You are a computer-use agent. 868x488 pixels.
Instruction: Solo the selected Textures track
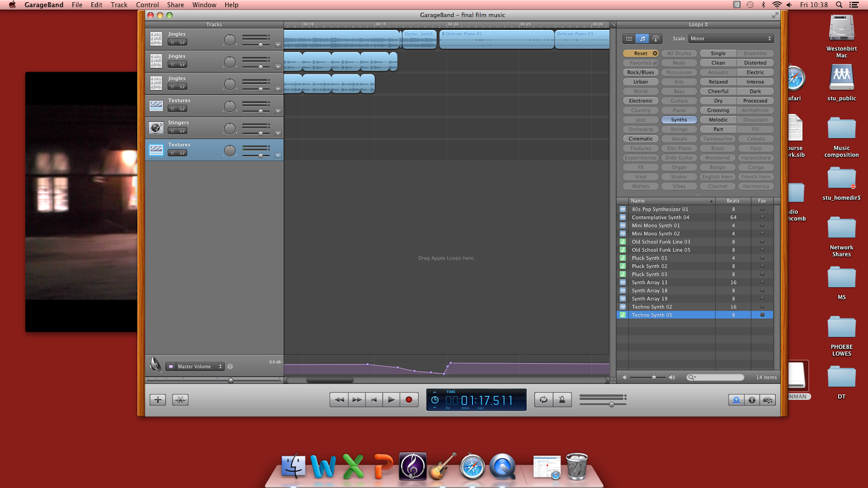182,153
